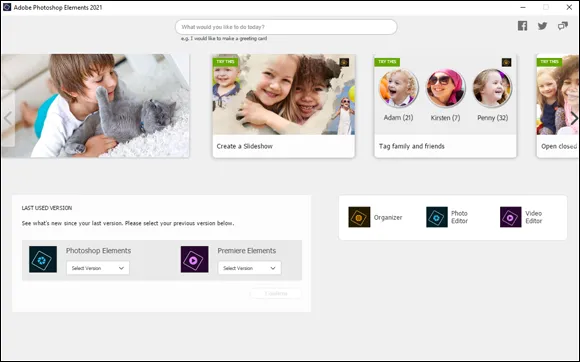Click the 'Adobe Photoshop Elements 2021' window title
Screen dimensions: 580x362
[58, 7]
